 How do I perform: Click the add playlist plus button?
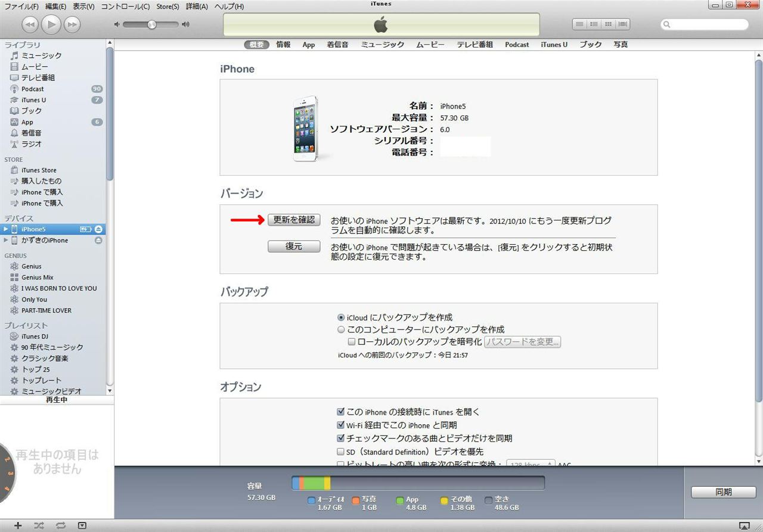pos(18,525)
